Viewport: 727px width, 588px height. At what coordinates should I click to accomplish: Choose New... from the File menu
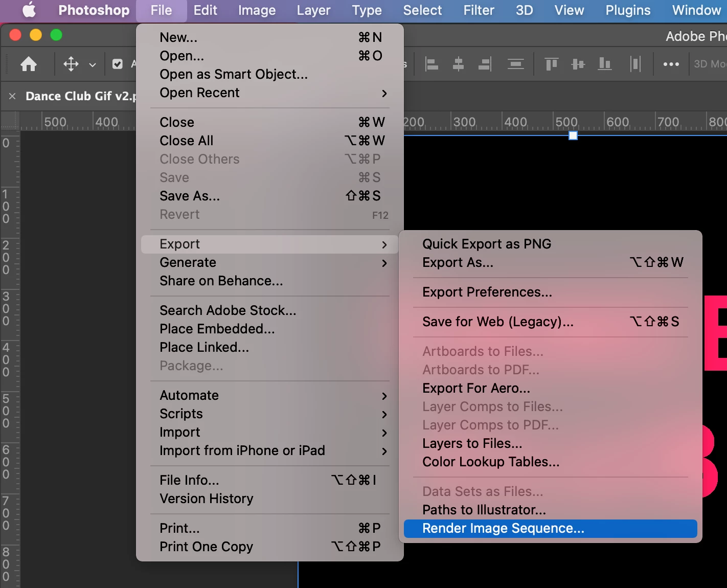tap(270, 37)
